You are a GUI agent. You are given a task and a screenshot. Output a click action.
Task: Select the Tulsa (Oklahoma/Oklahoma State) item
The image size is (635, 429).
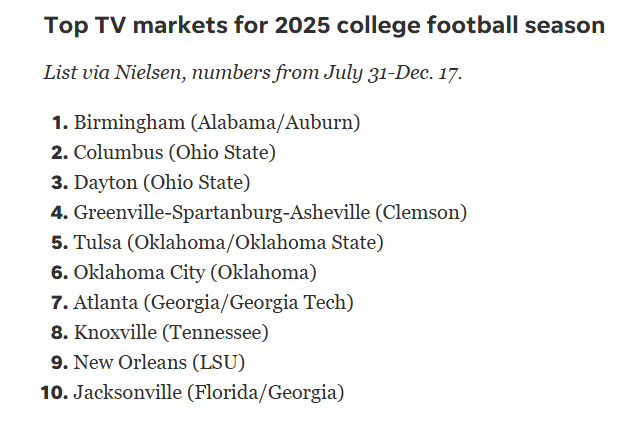(228, 243)
